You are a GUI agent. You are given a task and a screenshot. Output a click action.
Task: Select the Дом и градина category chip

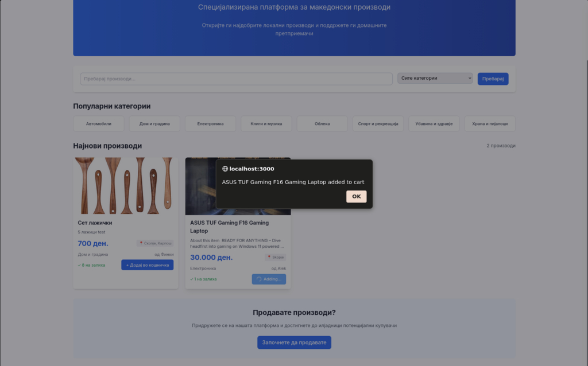click(154, 124)
